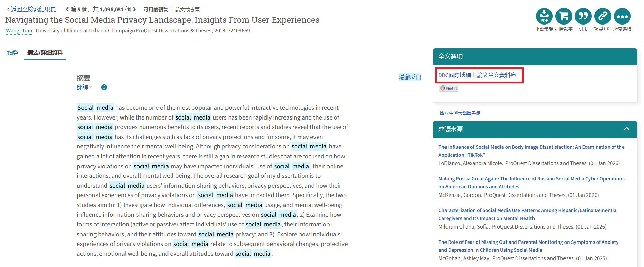Screen dimensions: 644x267
Task: Go to next result arrow
Action: click(x=134, y=9)
